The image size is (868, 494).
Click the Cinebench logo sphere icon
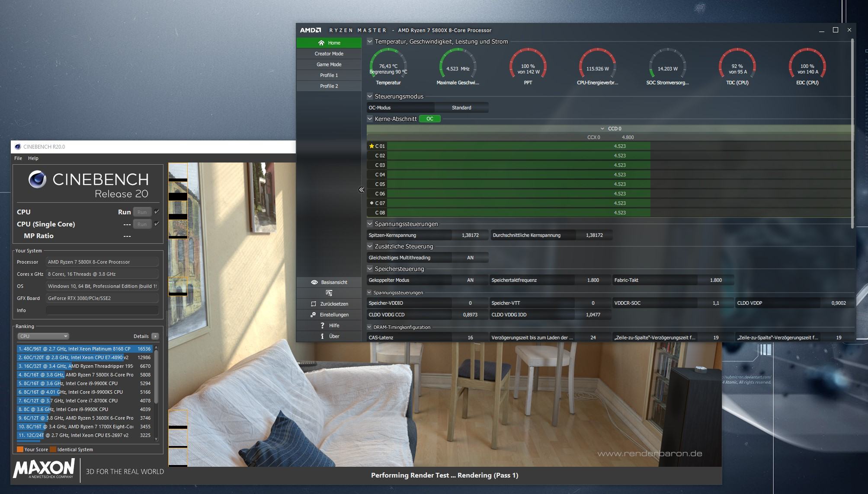tap(37, 179)
